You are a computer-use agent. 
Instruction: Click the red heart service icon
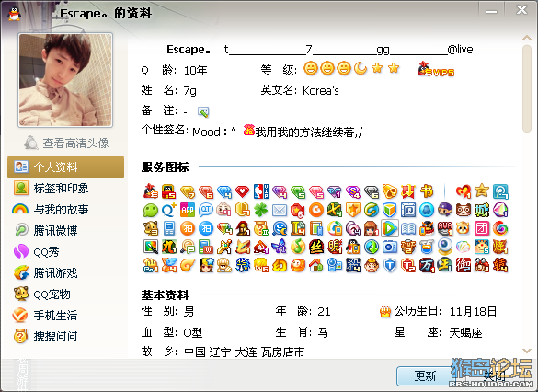pyautogui.click(x=242, y=191)
